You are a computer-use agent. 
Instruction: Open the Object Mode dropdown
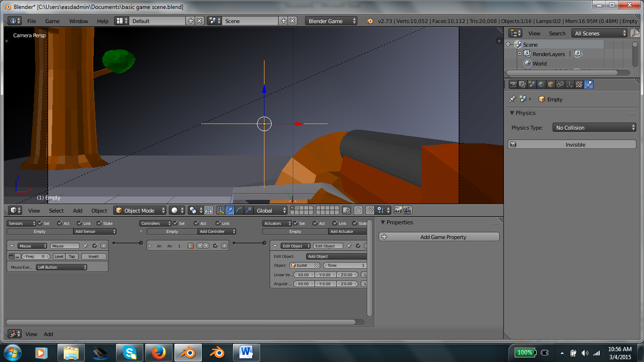140,211
